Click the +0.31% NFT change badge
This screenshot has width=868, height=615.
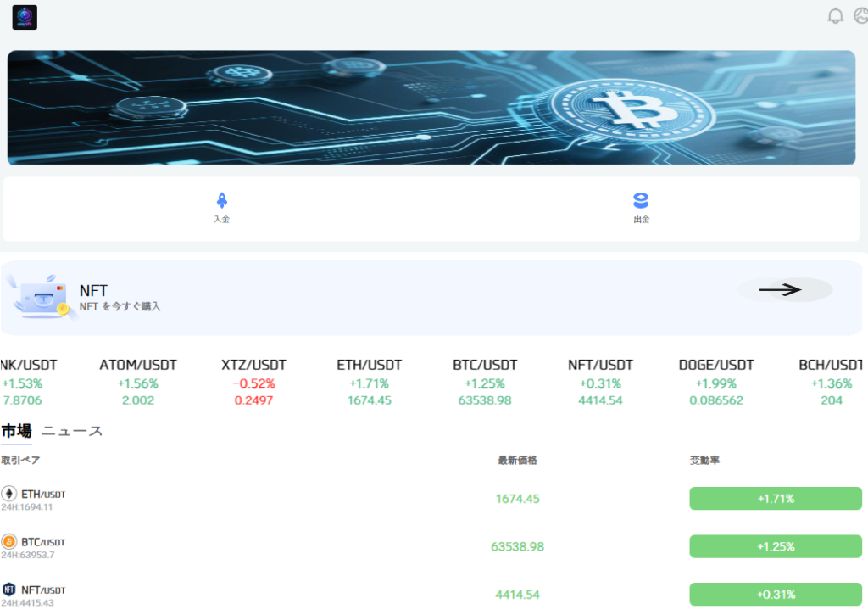776,595
